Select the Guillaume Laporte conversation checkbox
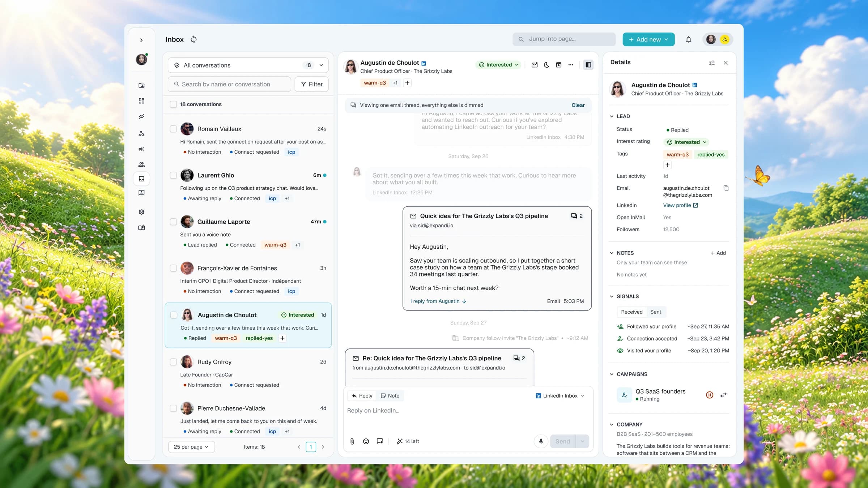This screenshot has width=868, height=488. pos(173,222)
